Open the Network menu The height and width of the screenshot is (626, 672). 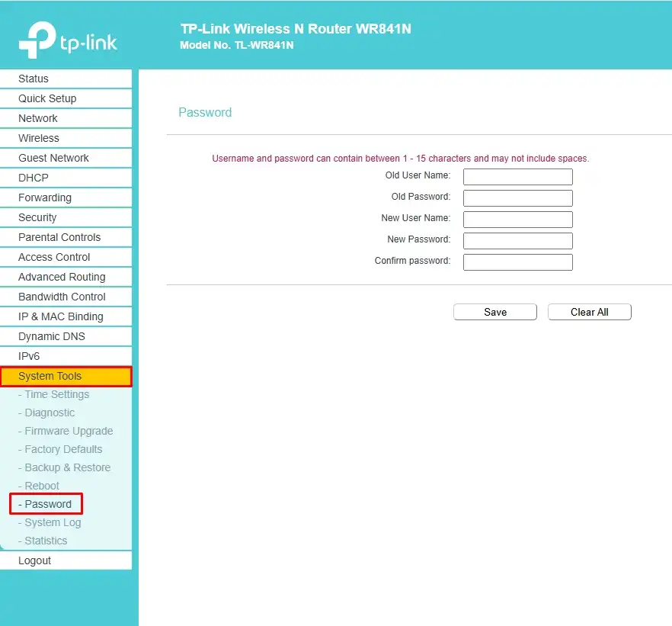(x=37, y=118)
